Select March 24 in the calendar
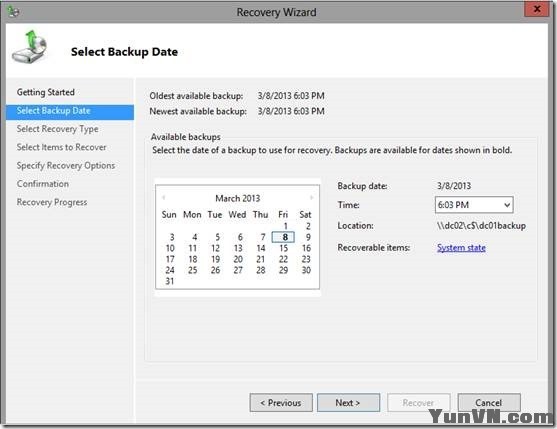The width and height of the screenshot is (557, 429). (170, 270)
